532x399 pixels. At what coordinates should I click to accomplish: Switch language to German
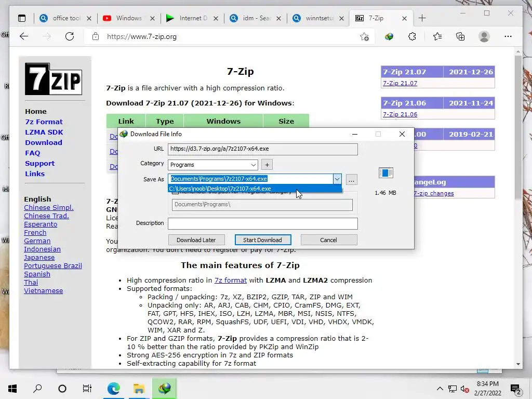click(37, 241)
